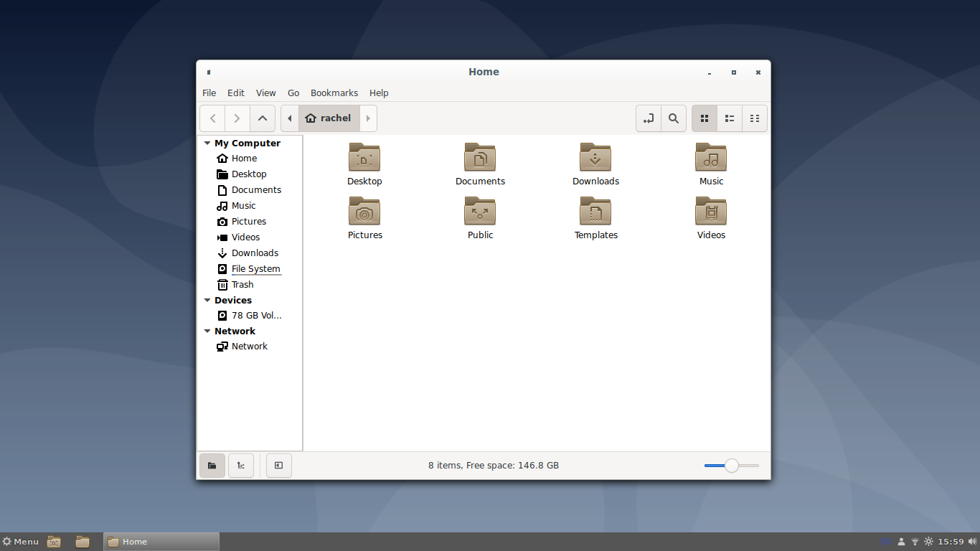Open the Bookmarks menu
The width and height of the screenshot is (980, 551).
[x=334, y=93]
